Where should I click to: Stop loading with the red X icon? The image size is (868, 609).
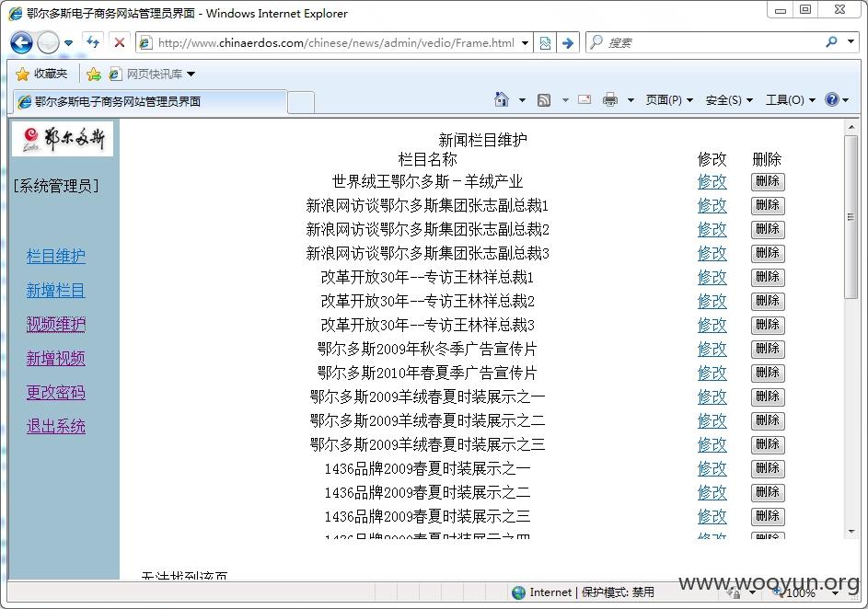(119, 42)
